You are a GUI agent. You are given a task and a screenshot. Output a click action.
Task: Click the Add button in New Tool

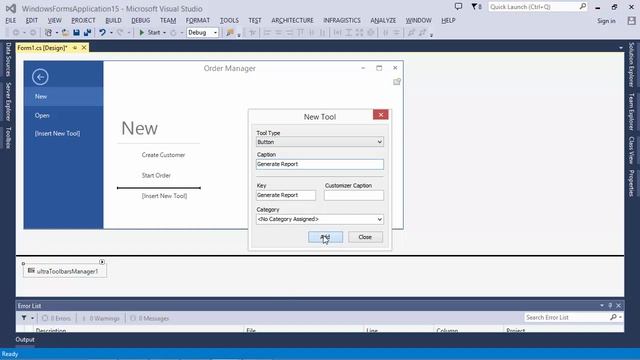[x=325, y=237]
